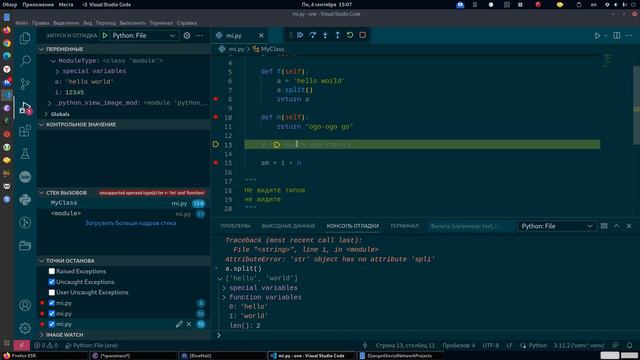Restart the debug session
640x360 pixels.
click(x=350, y=35)
